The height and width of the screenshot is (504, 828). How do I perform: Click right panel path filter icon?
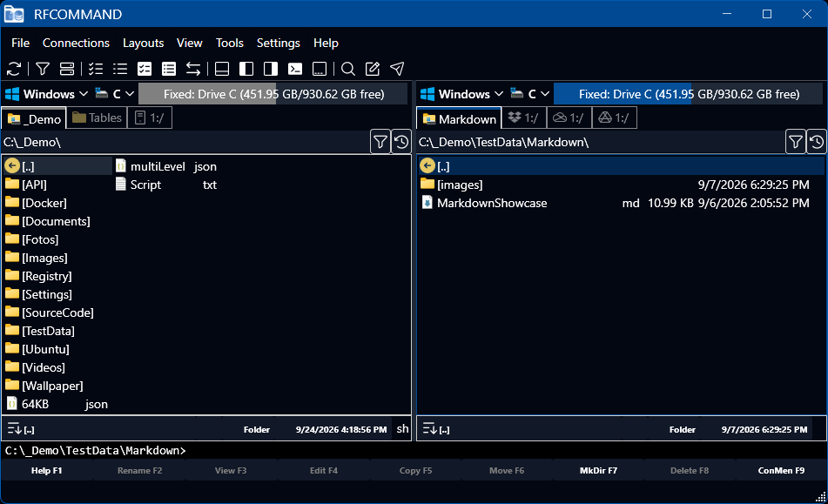point(795,142)
